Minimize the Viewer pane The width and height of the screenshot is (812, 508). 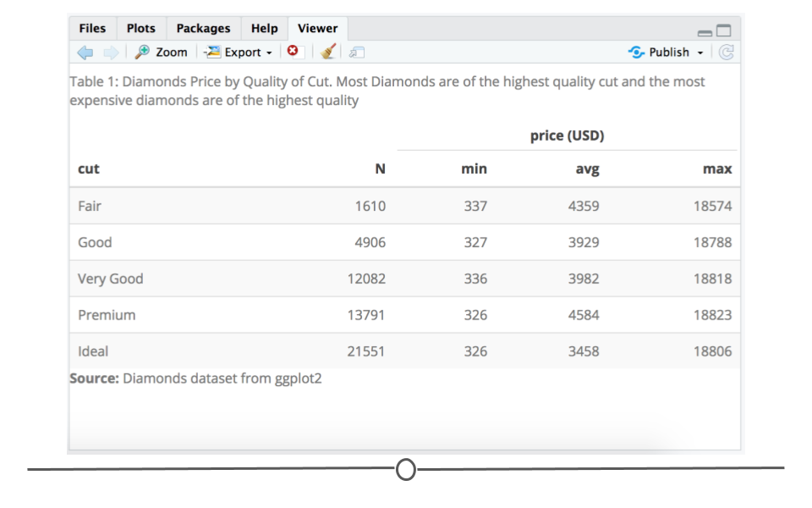705,33
